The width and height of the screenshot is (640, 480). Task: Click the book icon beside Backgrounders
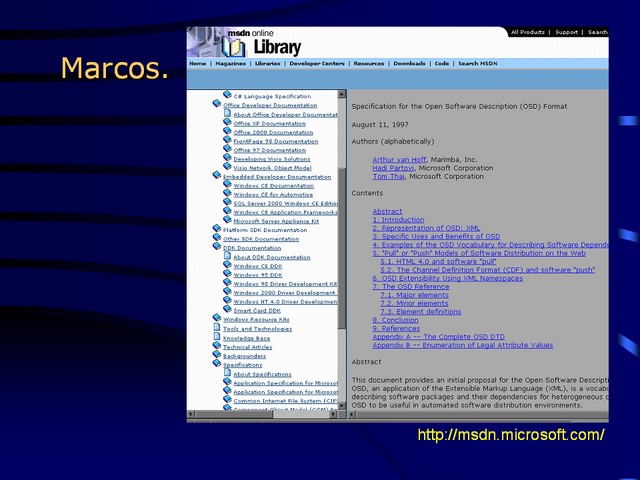[x=217, y=354]
